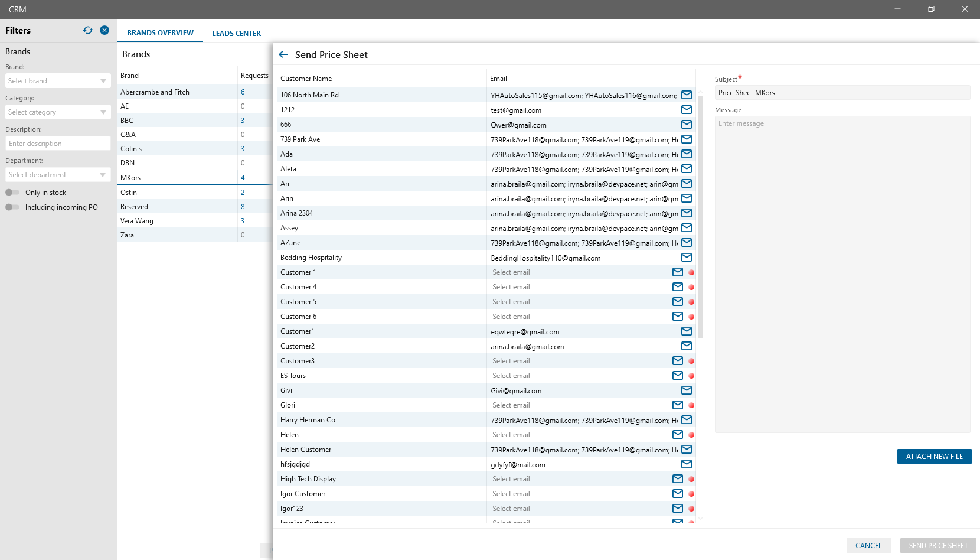Click the clear filters X icon
980x560 pixels.
click(x=104, y=30)
